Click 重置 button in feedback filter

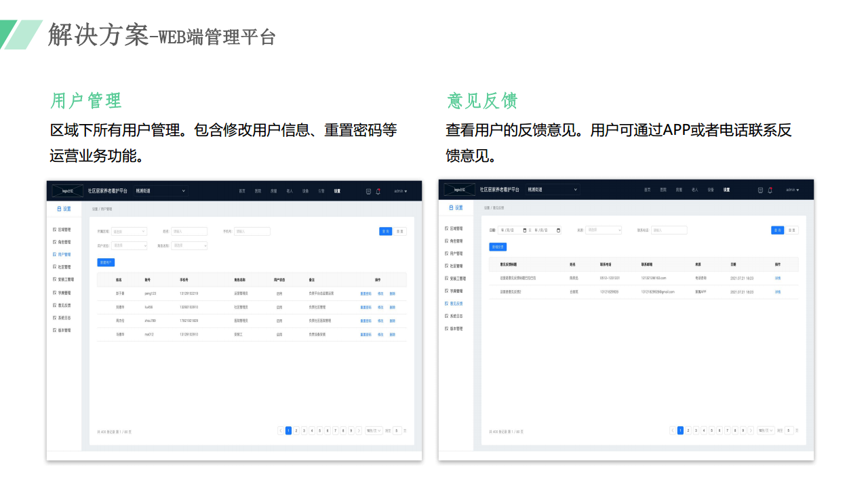(792, 230)
